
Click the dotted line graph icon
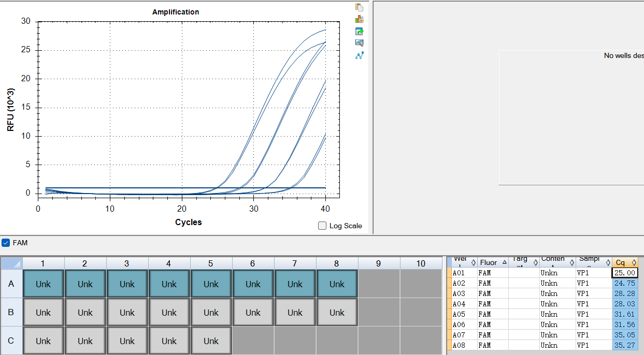pyautogui.click(x=359, y=55)
